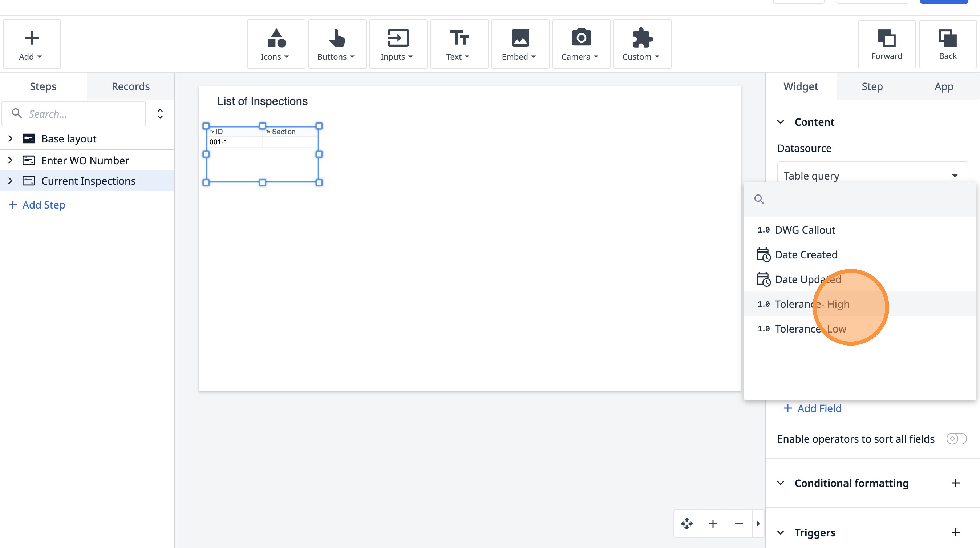Open the Inputs widget menu
This screenshot has height=548, width=980.
(397, 44)
